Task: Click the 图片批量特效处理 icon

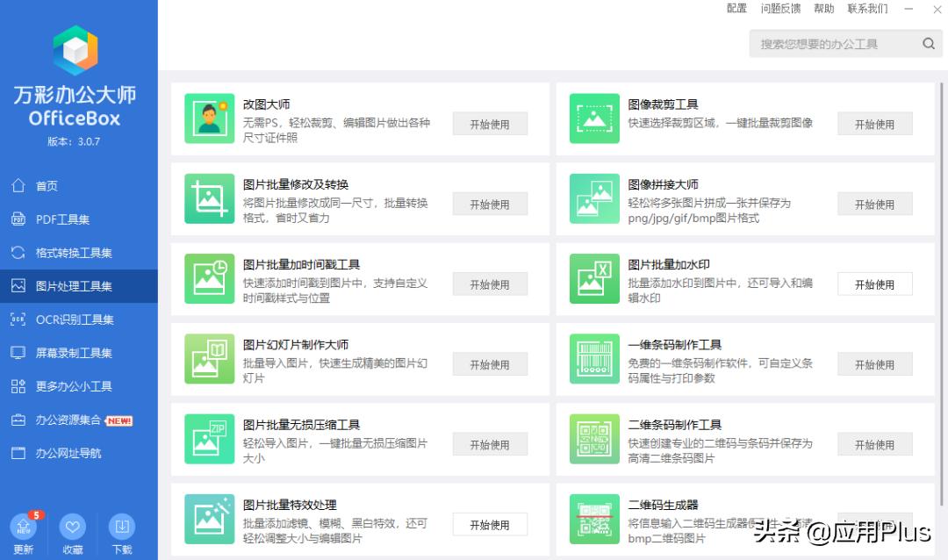Action: 209,519
